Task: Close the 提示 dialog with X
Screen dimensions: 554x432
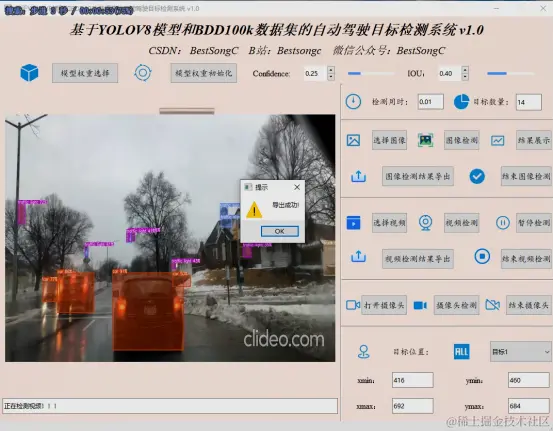Action: [x=297, y=187]
